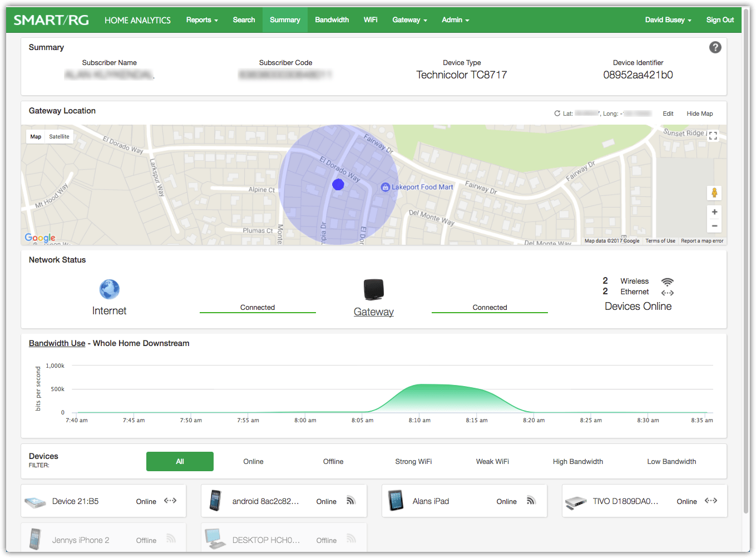The height and width of the screenshot is (558, 756).
Task: Go to the Bandwidth tab
Action: pos(332,20)
